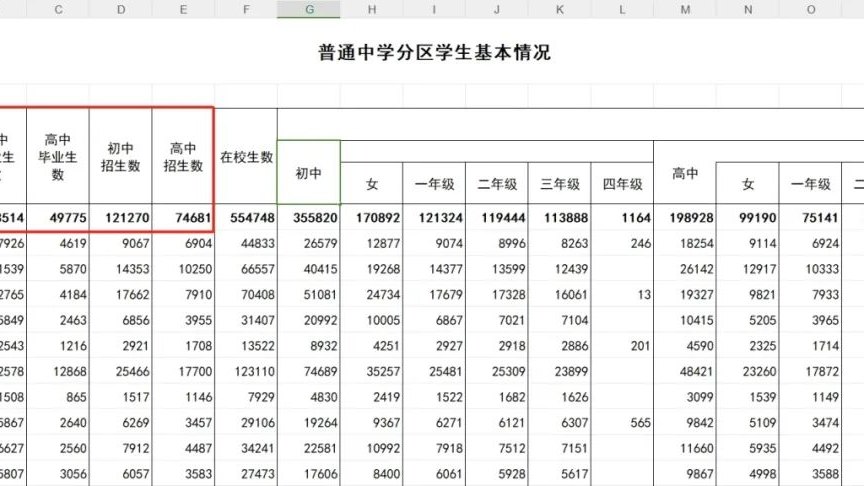Click the cell containing 26142
Screen dimensions: 864x486
(685, 269)
